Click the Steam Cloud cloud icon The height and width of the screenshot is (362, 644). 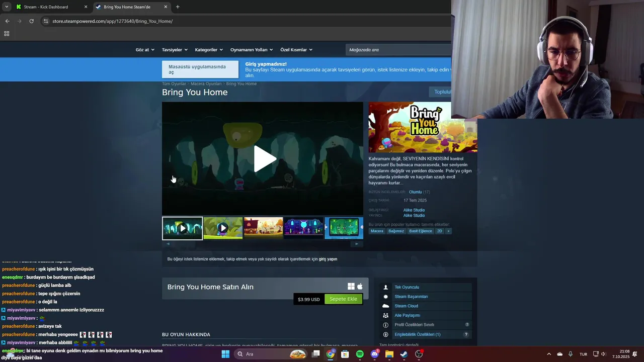386,306
